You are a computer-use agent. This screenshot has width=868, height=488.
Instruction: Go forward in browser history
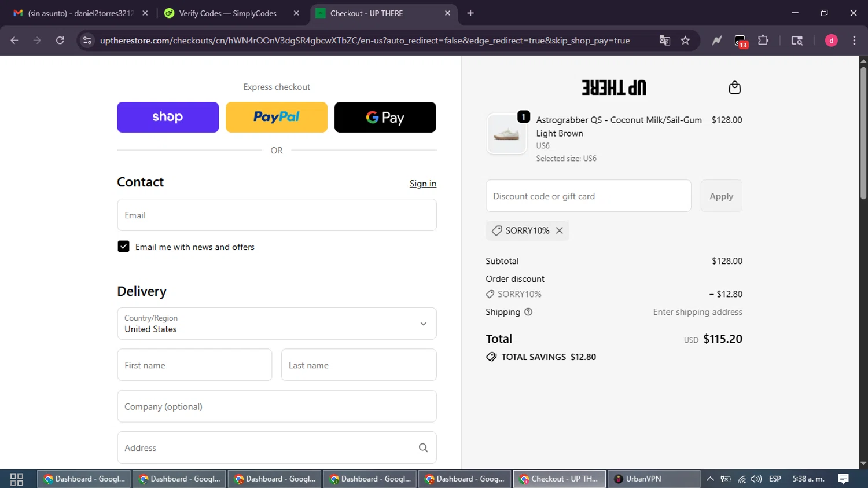(37, 41)
